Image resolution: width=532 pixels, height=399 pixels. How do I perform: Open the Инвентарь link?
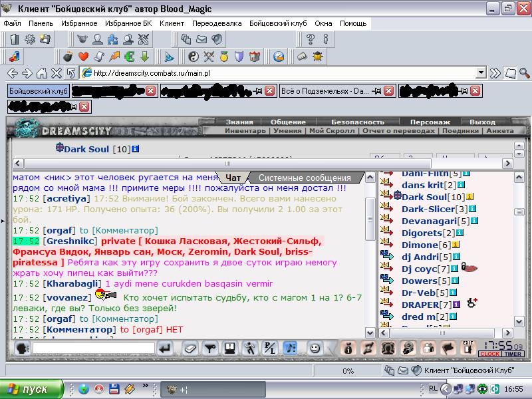(245, 130)
